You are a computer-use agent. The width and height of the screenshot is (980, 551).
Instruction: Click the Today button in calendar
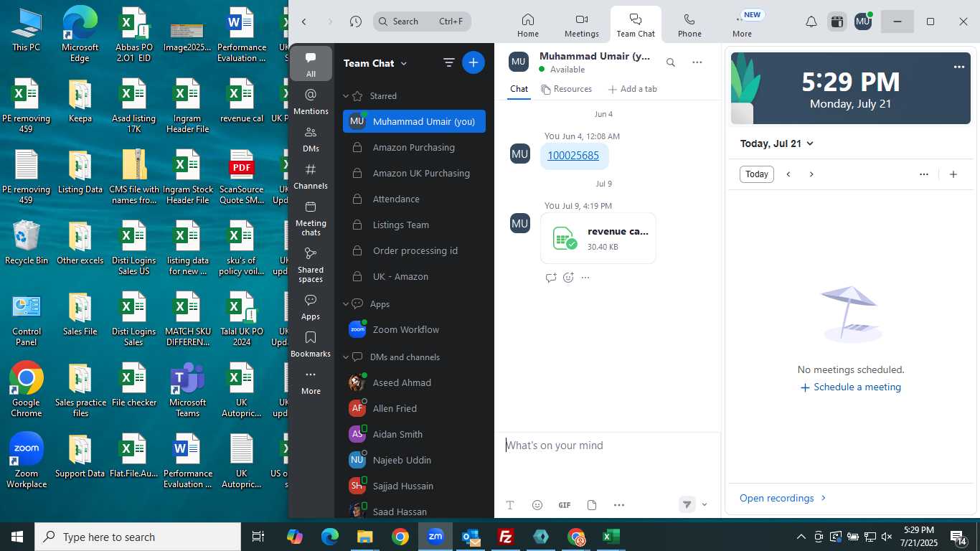(x=757, y=174)
